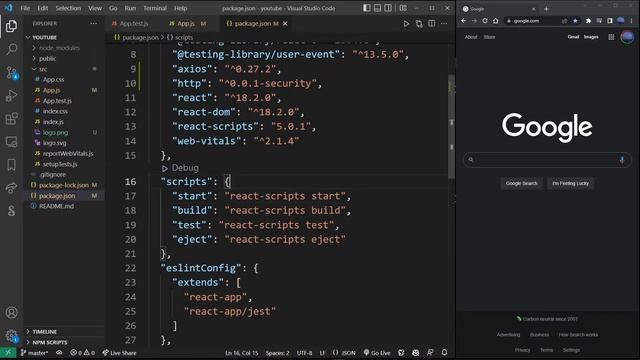
Task: Click Google Search button
Action: point(522,183)
